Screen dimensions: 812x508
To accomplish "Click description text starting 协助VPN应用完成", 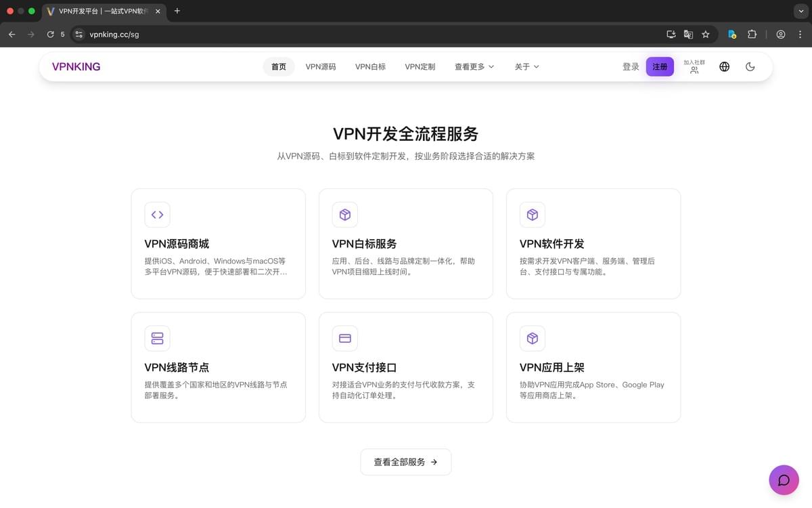I will (592, 389).
